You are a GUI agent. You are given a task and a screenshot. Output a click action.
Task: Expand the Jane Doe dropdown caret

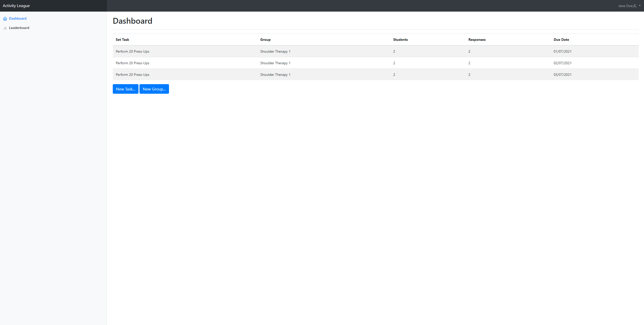coord(640,6)
